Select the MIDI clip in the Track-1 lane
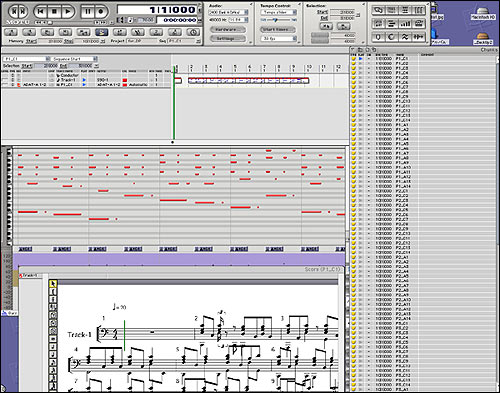This screenshot has width=500, height=393. click(x=248, y=80)
